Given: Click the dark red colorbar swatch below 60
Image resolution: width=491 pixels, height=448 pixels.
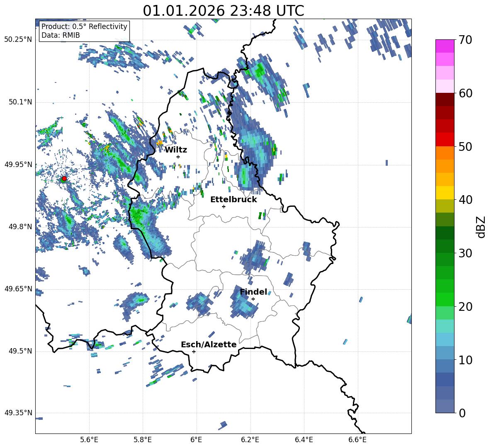Looking at the screenshot, I should (x=445, y=99).
